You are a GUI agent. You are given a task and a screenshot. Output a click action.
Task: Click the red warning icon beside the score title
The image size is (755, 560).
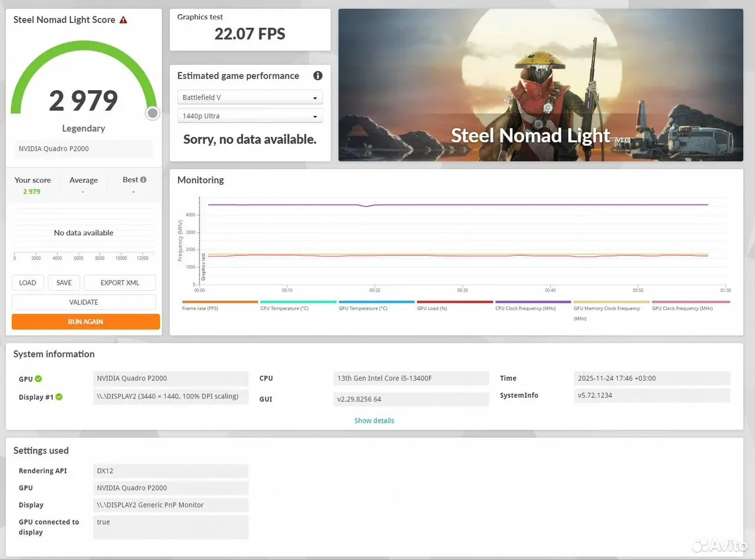[x=123, y=19]
